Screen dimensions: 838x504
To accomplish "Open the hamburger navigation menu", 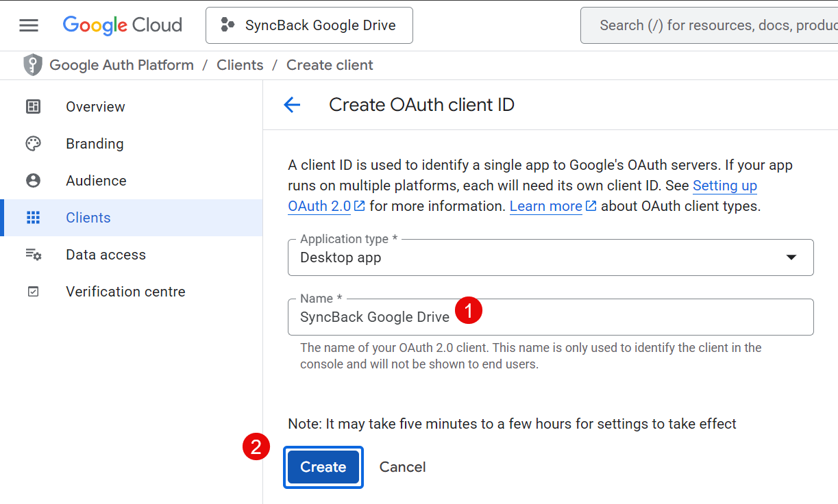I will (x=29, y=25).
